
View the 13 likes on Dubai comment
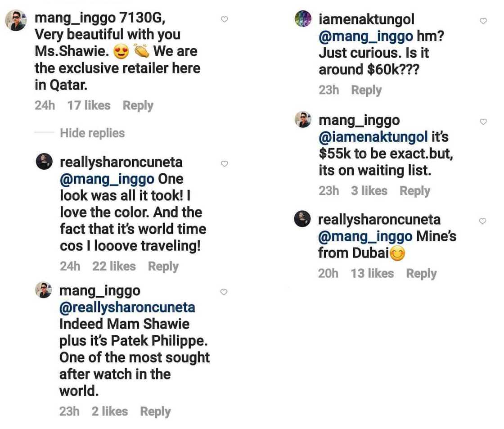pyautogui.click(x=372, y=274)
